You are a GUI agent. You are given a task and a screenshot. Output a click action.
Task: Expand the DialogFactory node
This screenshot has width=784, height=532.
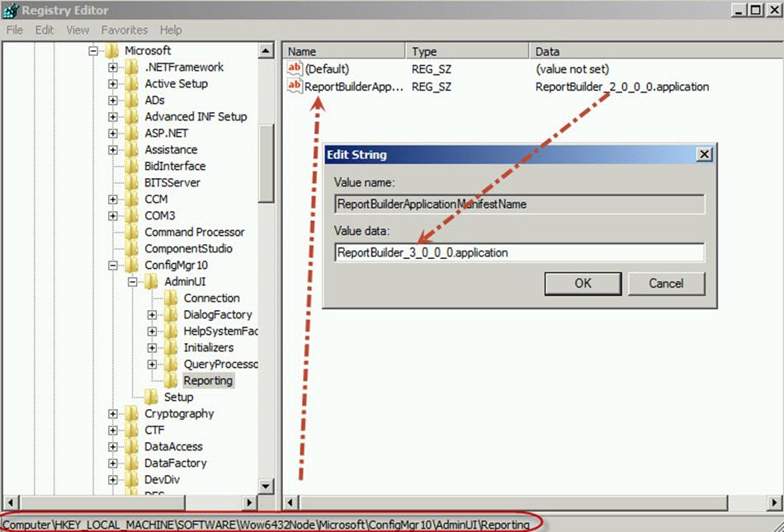(152, 314)
